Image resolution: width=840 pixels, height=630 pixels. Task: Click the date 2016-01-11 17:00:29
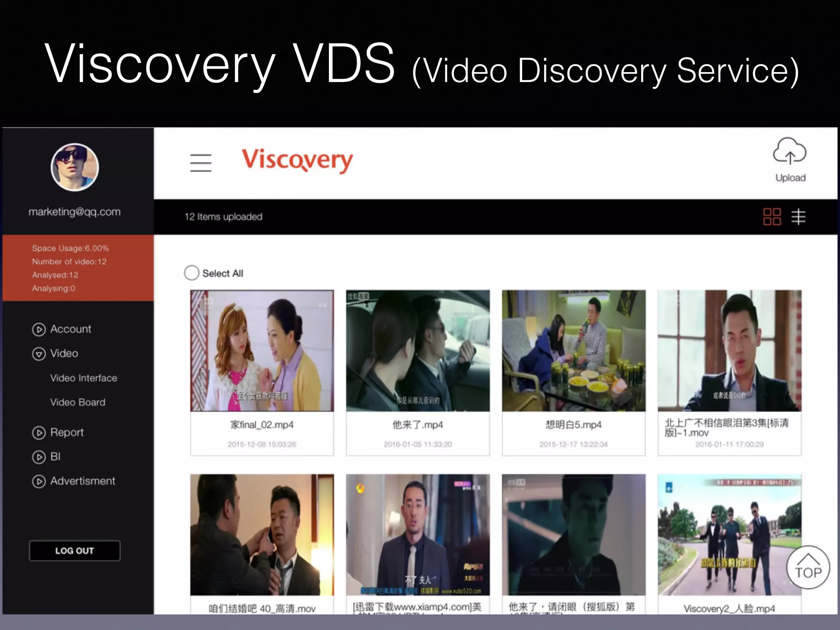tap(730, 444)
